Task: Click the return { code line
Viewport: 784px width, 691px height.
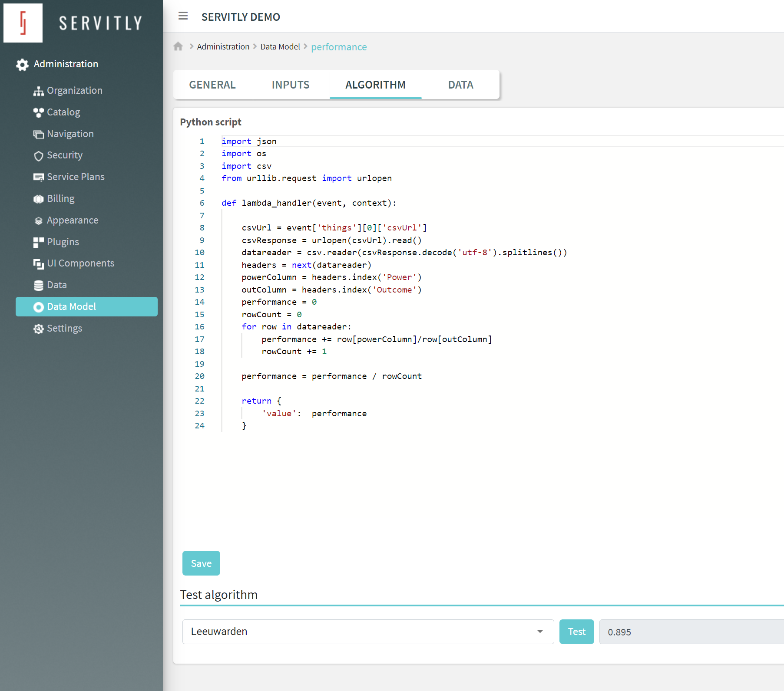Action: pos(261,401)
